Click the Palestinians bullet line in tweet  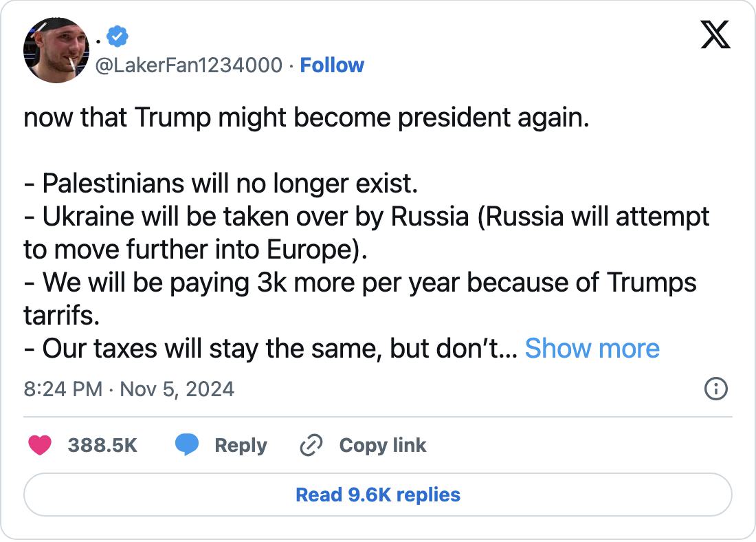(x=221, y=184)
